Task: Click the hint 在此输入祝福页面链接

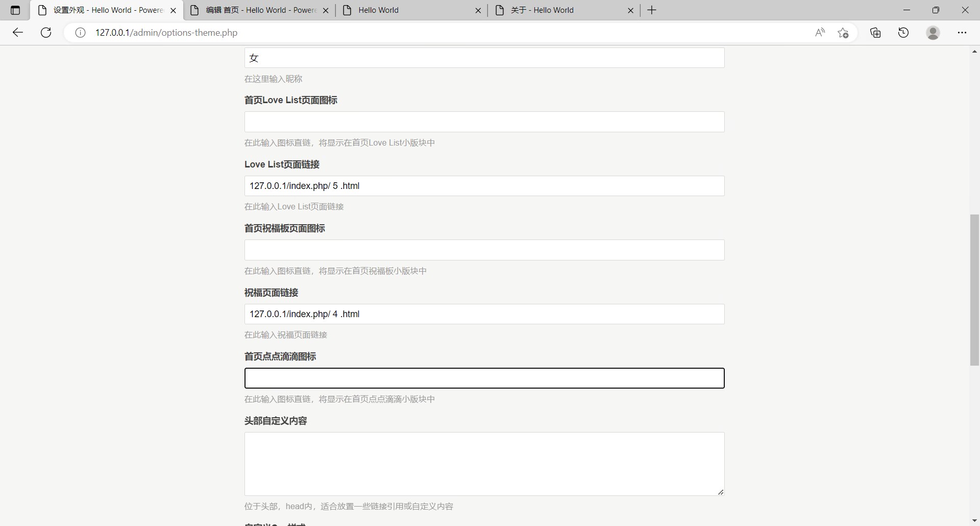Action: click(286, 334)
